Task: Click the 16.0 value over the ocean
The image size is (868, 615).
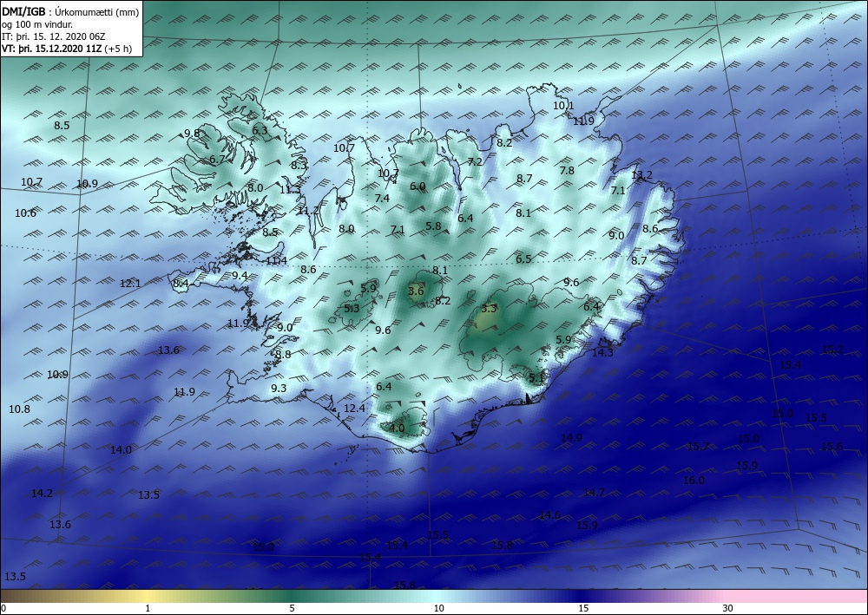Action: (x=694, y=480)
